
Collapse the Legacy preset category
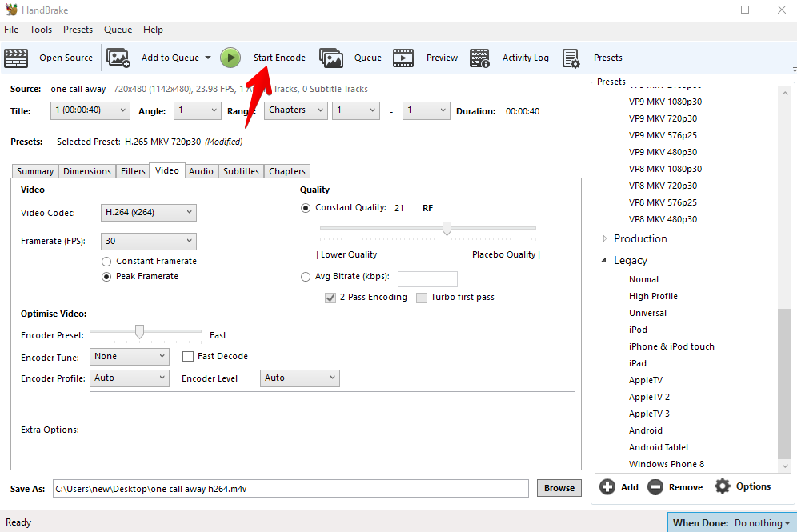604,261
